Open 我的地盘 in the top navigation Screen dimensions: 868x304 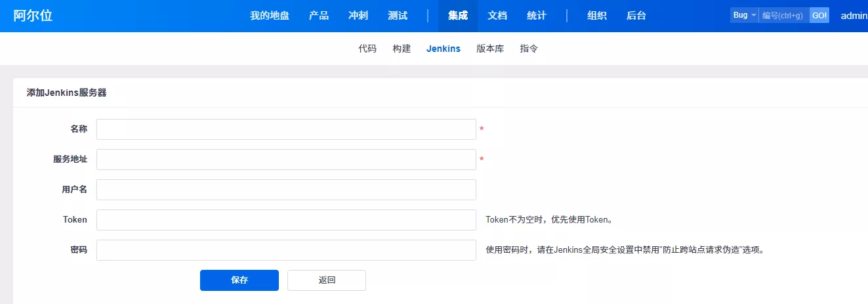(x=269, y=16)
